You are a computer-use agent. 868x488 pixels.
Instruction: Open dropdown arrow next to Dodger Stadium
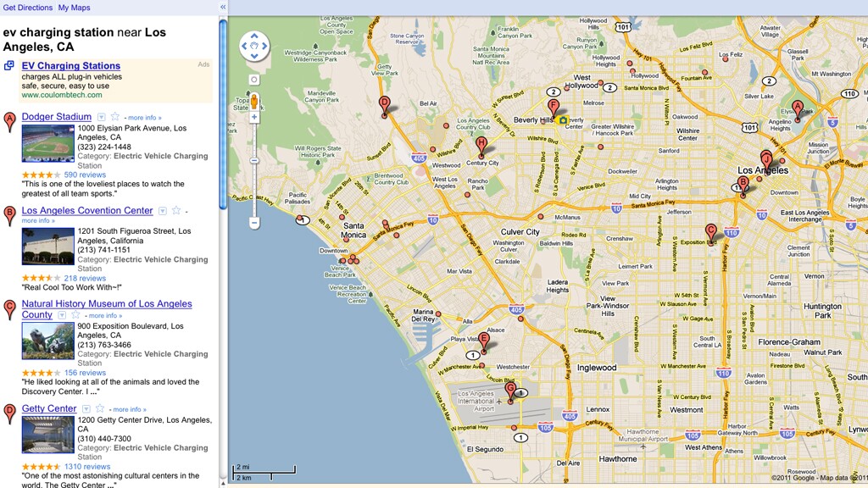point(102,117)
